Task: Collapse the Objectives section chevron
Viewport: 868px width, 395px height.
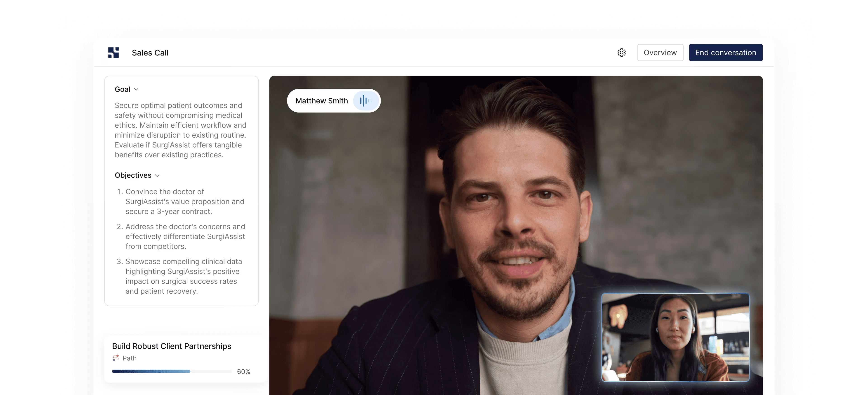Action: pyautogui.click(x=157, y=175)
